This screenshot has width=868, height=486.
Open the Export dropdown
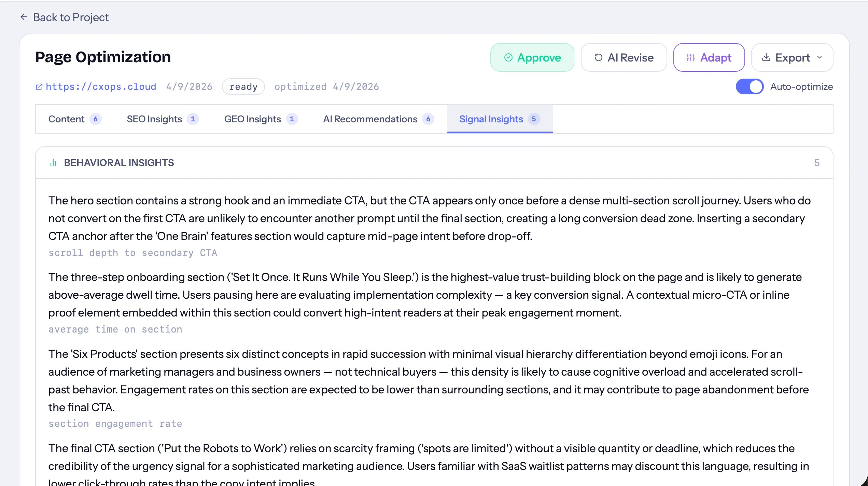(x=792, y=57)
